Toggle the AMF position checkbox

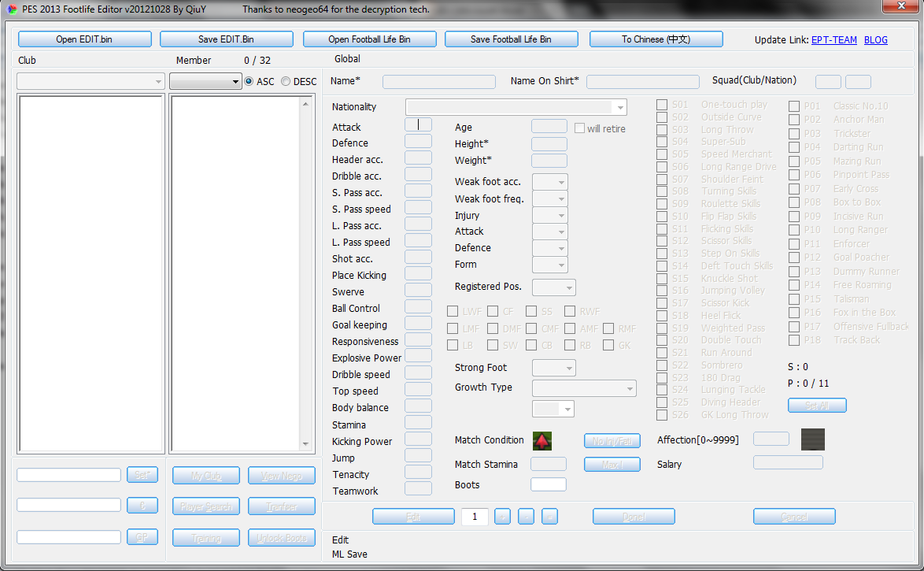pos(570,328)
